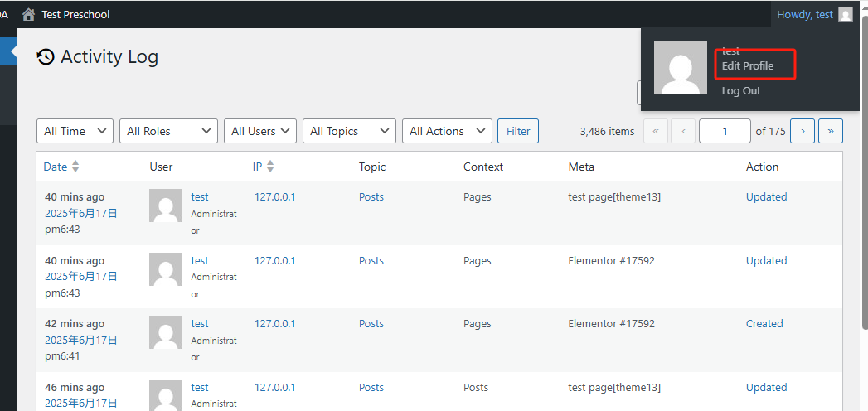Choose Log Out from user menu
Screen dimensions: 868x411
pyautogui.click(x=741, y=91)
